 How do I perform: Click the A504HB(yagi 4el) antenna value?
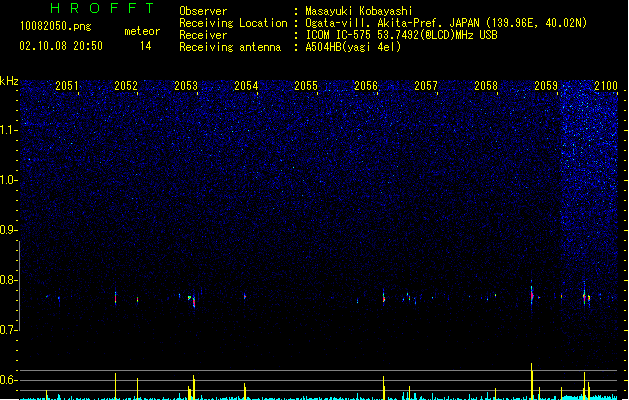coord(353,47)
